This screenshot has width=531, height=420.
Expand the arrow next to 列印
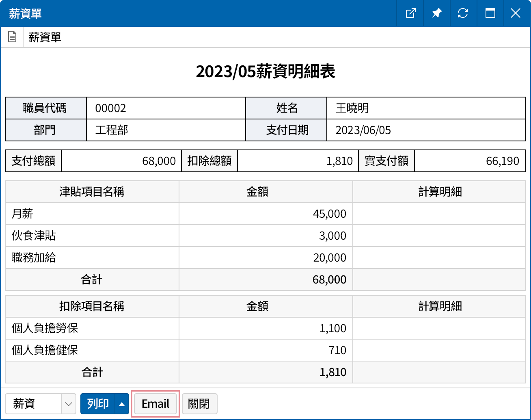click(x=122, y=404)
